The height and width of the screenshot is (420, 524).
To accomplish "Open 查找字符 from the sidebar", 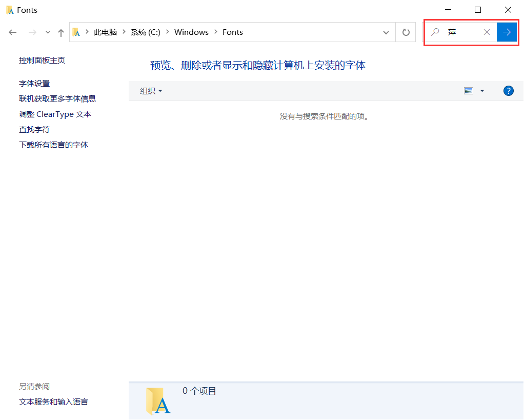I will [34, 129].
